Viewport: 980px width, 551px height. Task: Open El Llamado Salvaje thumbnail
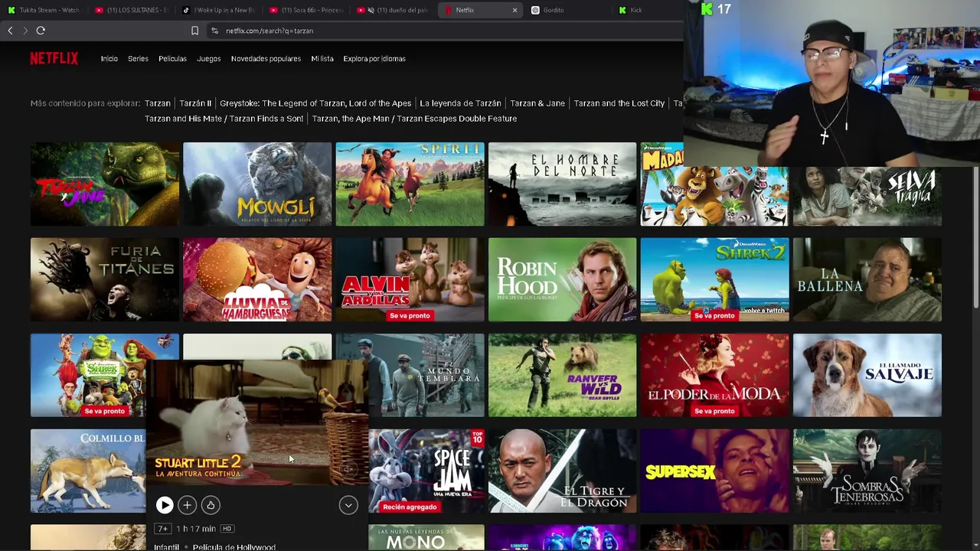click(867, 376)
